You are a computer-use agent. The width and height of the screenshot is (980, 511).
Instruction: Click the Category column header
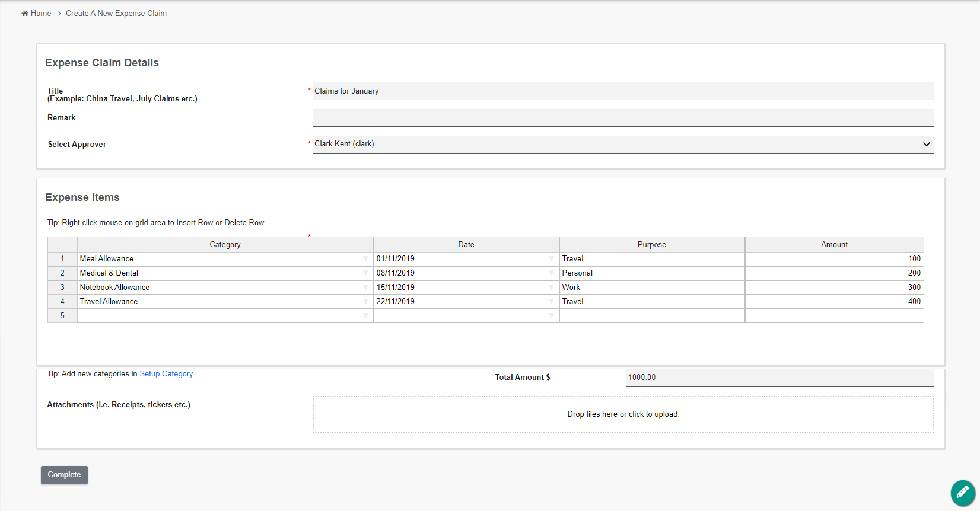[x=225, y=245]
